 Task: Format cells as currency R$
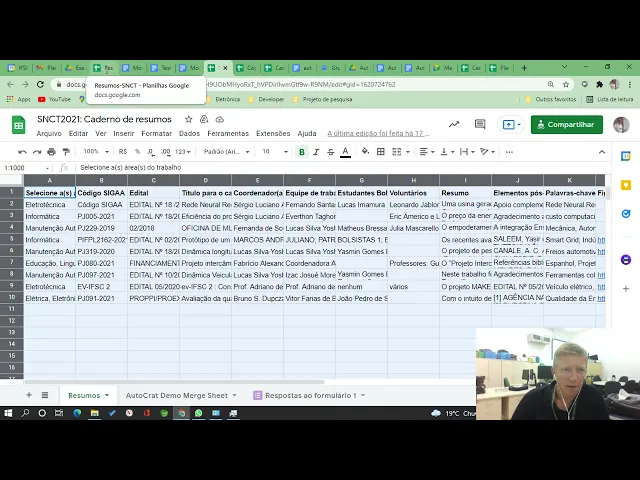(123, 152)
